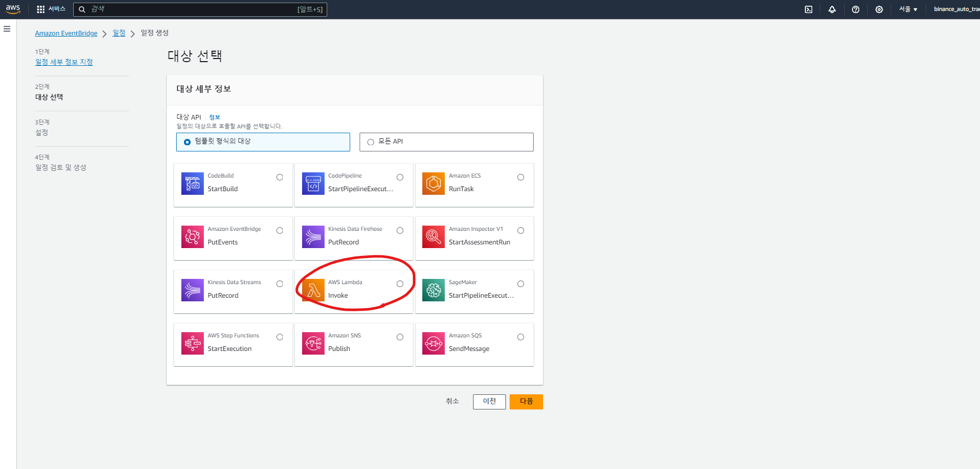Select CodePipeline StartPipelineExecution radio button

[x=400, y=178]
